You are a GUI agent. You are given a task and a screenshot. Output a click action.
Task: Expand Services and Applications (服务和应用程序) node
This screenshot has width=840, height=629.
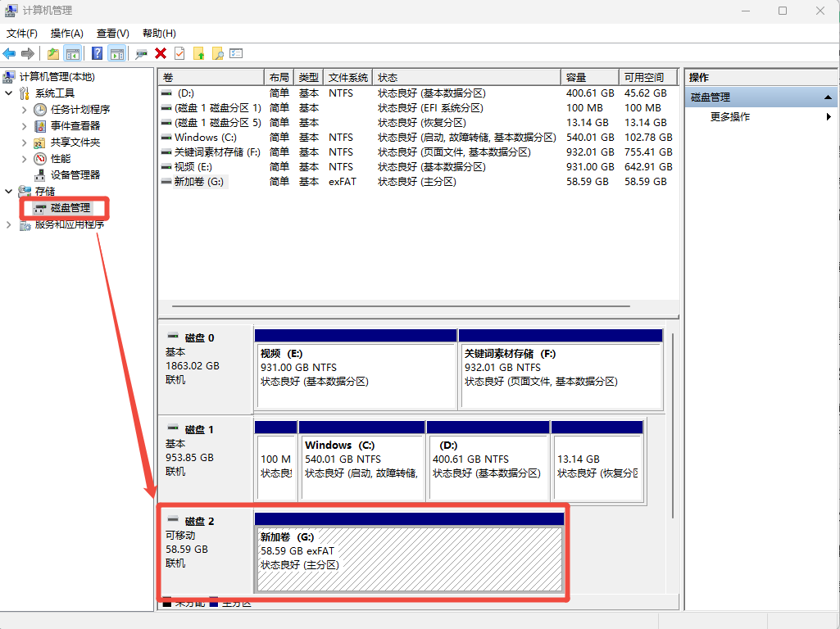tap(9, 224)
